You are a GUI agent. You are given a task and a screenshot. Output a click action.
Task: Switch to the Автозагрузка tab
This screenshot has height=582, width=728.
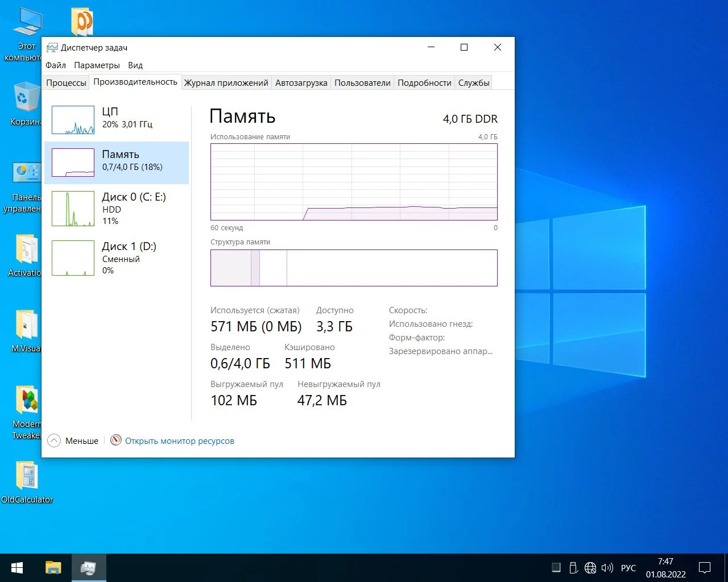coord(301,83)
